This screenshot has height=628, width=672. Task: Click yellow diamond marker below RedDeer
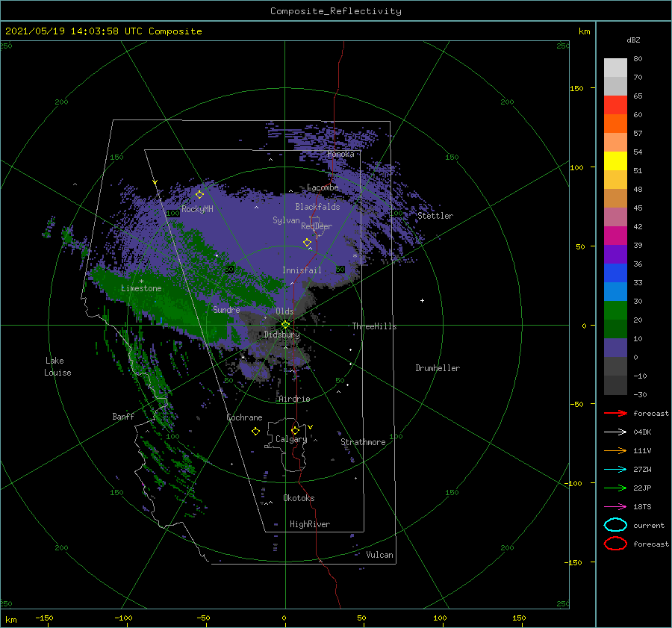point(308,243)
